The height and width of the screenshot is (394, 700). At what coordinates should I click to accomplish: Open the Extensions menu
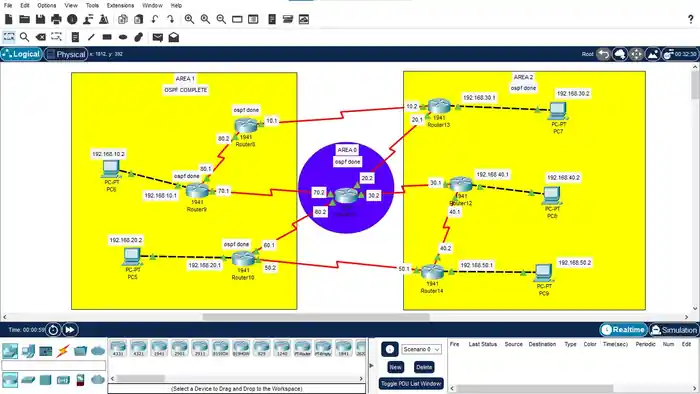pos(120,5)
